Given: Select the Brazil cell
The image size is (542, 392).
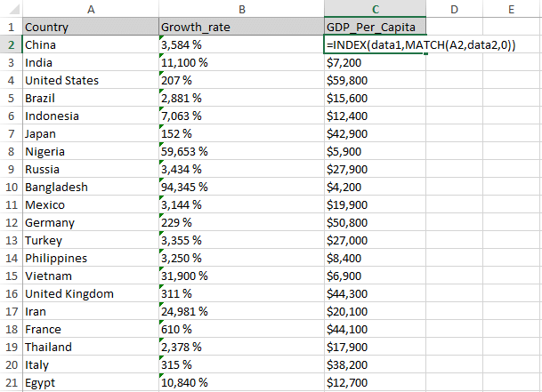Looking at the screenshot, I should [x=91, y=98].
